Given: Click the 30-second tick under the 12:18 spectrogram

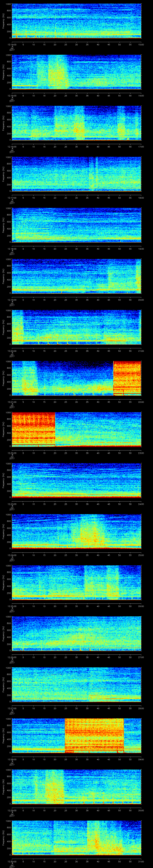Looking at the screenshot, I should (x=77, y=249).
